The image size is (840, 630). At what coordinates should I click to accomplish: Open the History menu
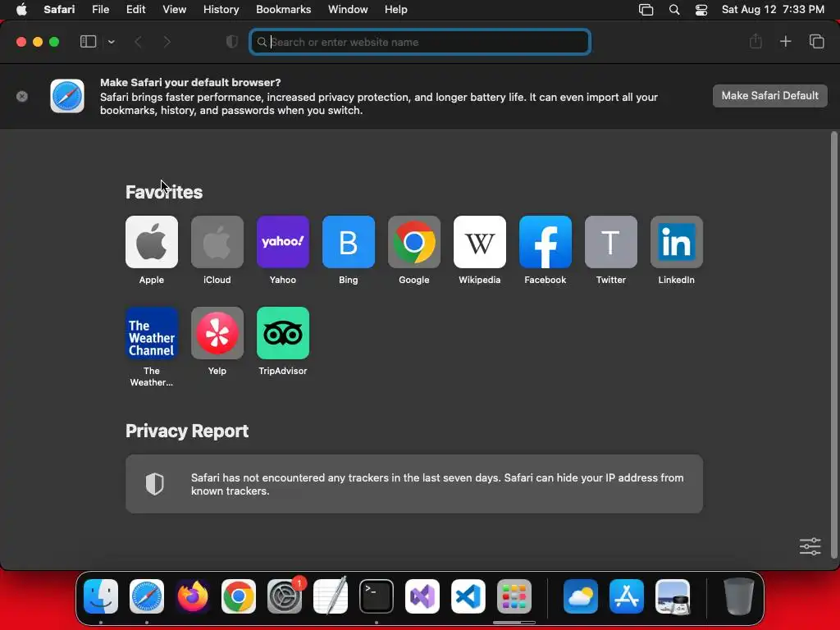pyautogui.click(x=221, y=10)
